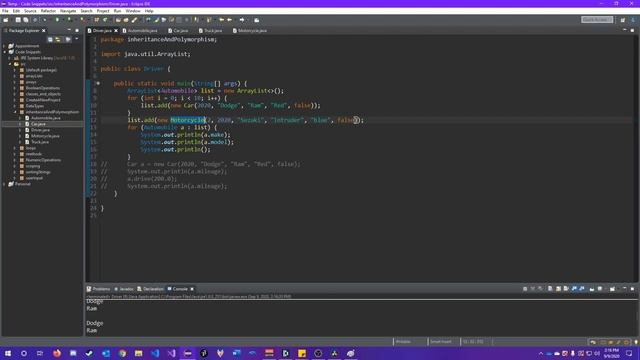Image resolution: width=640 pixels, height=360 pixels.
Task: Switch to the Truck.java editor tab
Action: coord(211,31)
